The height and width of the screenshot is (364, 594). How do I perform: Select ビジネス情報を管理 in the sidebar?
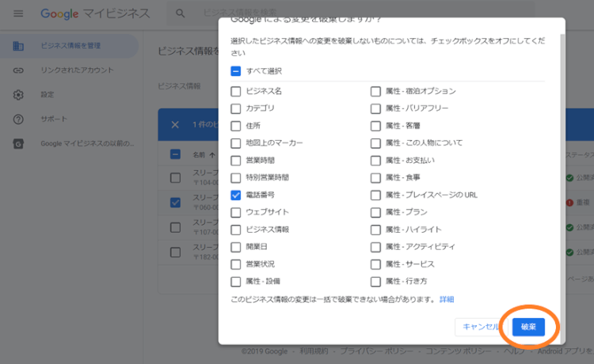pyautogui.click(x=70, y=46)
